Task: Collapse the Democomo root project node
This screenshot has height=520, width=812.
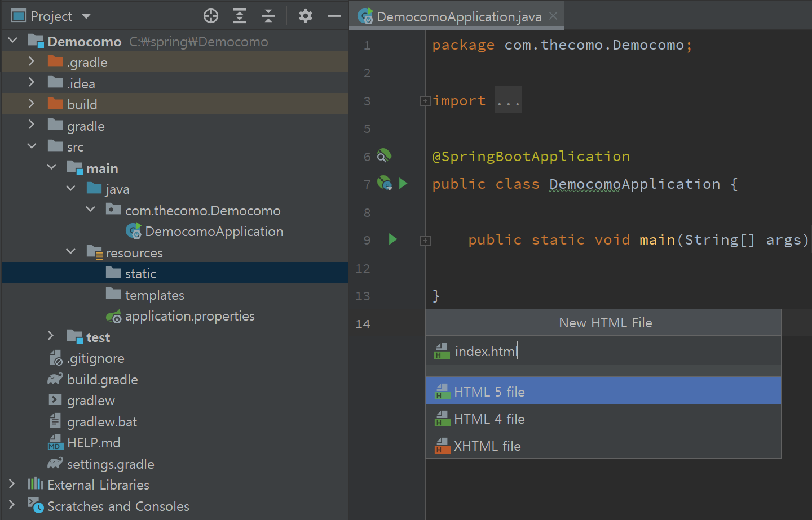Action: click(x=13, y=41)
